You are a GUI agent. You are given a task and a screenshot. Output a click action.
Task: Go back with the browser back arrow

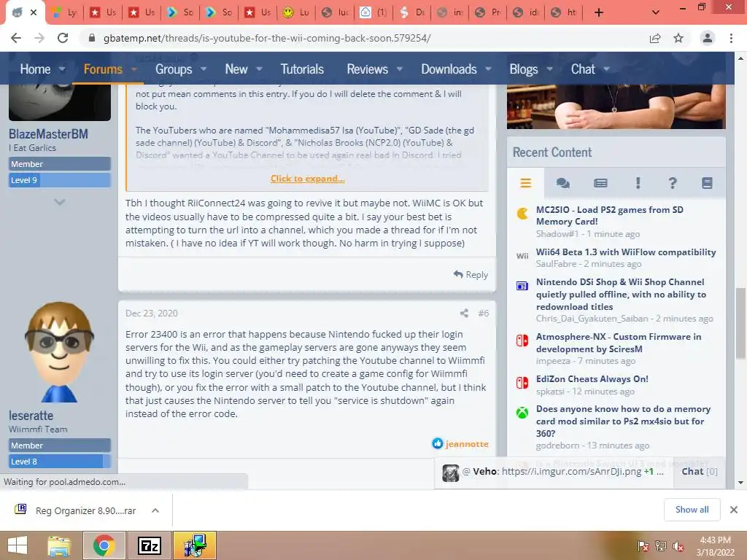(16, 38)
